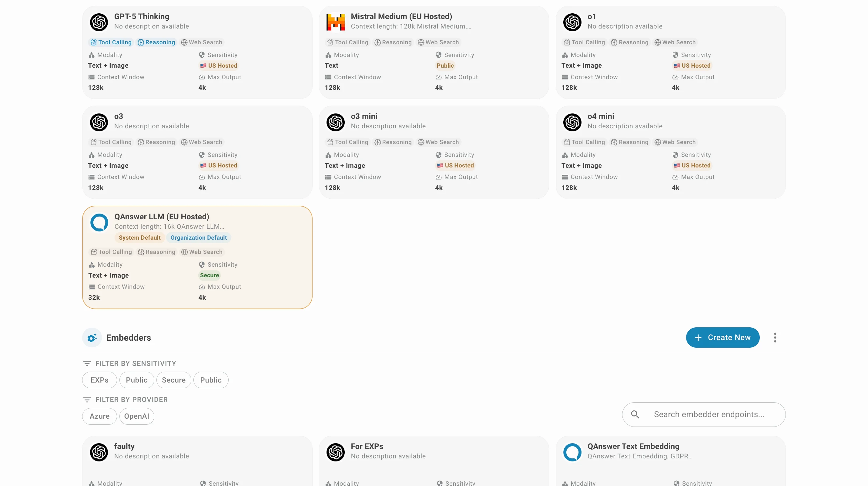Click the Modality icon on Mistral Medium card
This screenshot has width=868, height=486.
[x=328, y=55]
